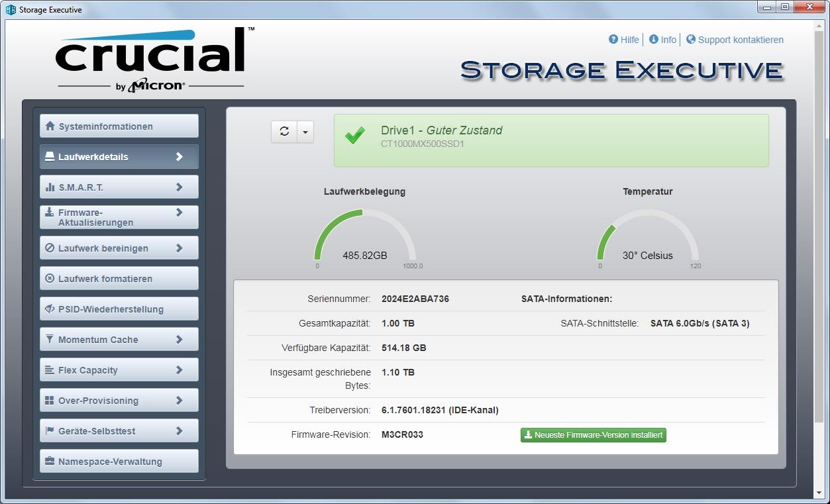Expand the Flex Capacity chevron arrow

pos(180,370)
